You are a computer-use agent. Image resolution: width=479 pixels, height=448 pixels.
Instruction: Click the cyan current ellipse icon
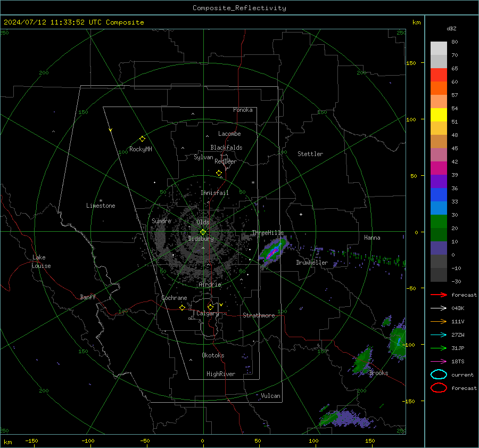point(439,374)
